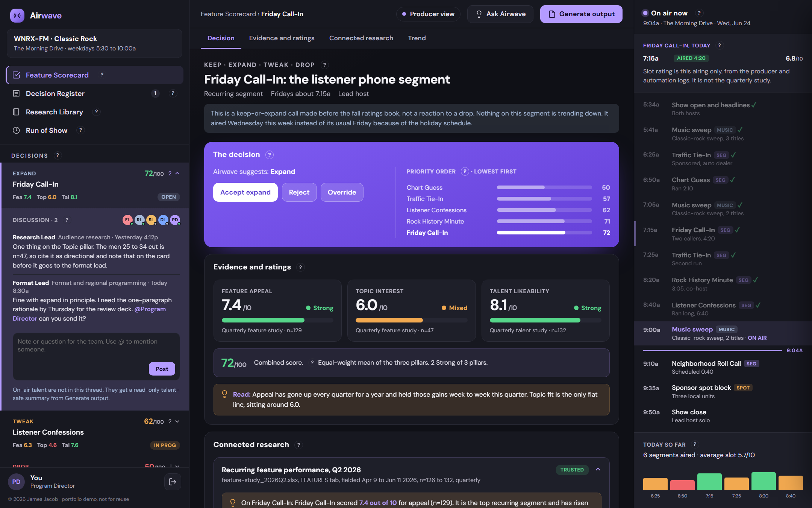Image resolution: width=812 pixels, height=508 pixels.
Task: Click help icon beside Connected research heading
Action: click(x=298, y=445)
